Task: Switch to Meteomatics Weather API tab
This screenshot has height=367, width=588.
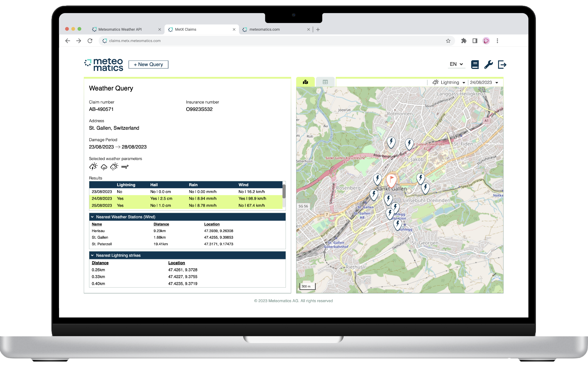Action: click(x=120, y=29)
